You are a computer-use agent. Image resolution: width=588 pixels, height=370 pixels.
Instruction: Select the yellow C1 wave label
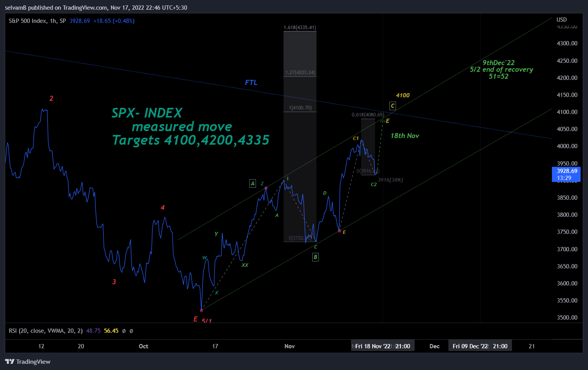pos(356,138)
